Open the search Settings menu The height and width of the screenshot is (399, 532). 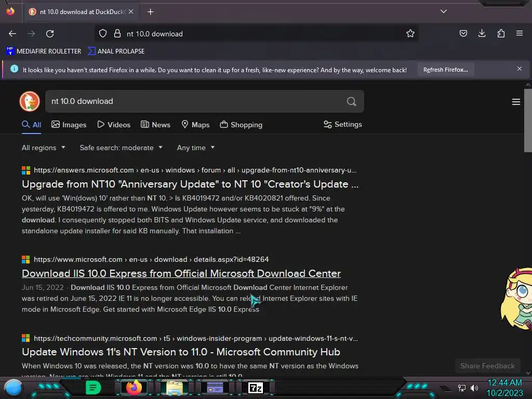click(343, 125)
